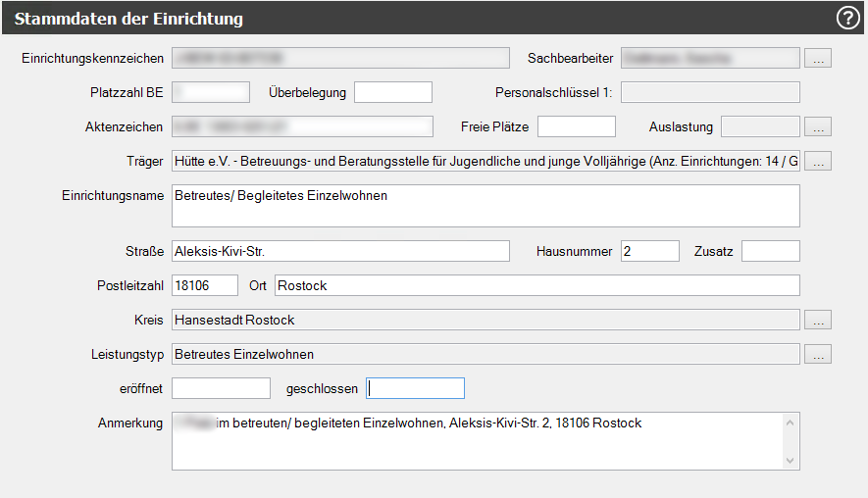Browse Träger with ellipsis button
The width and height of the screenshot is (868, 498).
point(818,161)
